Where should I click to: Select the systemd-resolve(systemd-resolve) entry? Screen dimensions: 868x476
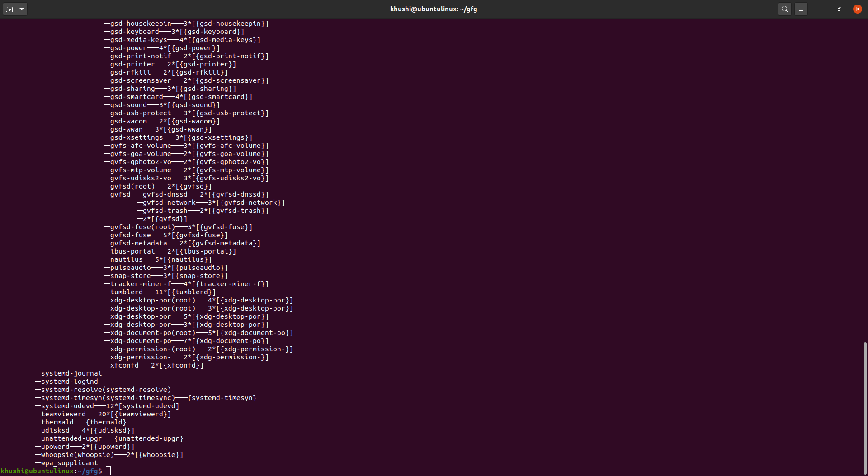pos(106,390)
